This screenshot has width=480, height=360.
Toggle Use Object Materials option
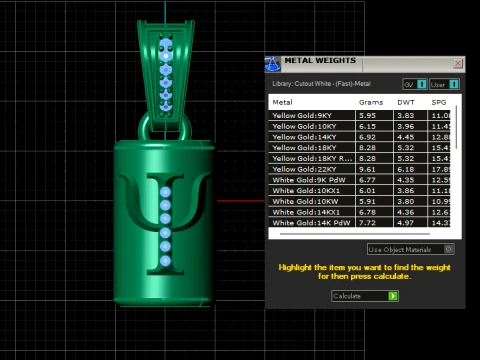(x=410, y=249)
